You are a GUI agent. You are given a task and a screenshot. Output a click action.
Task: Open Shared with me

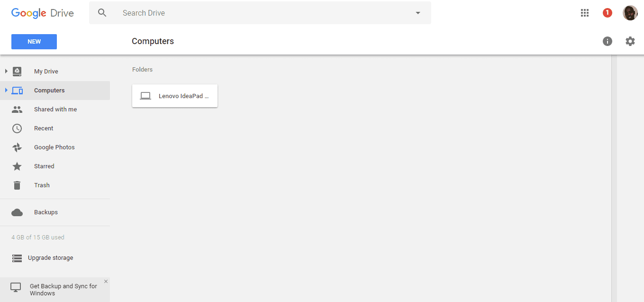coord(55,110)
